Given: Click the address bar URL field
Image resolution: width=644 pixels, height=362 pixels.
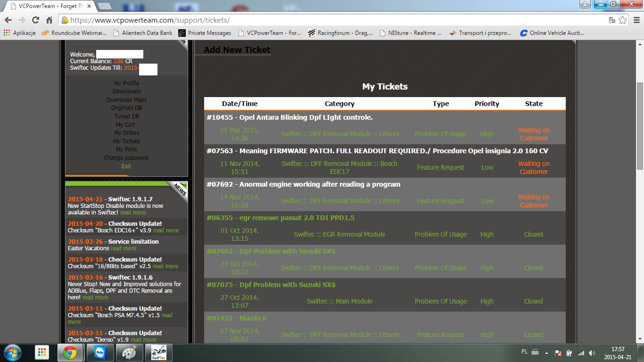Looking at the screenshot, I should click(330, 20).
